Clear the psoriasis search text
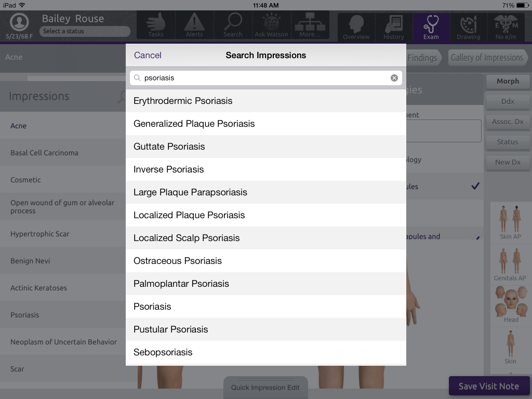 pos(394,78)
